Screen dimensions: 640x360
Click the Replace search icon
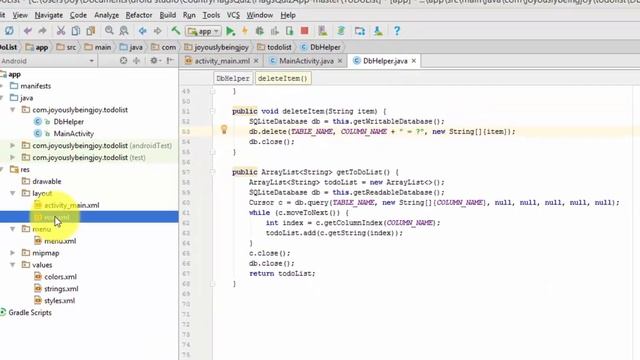coord(124,31)
